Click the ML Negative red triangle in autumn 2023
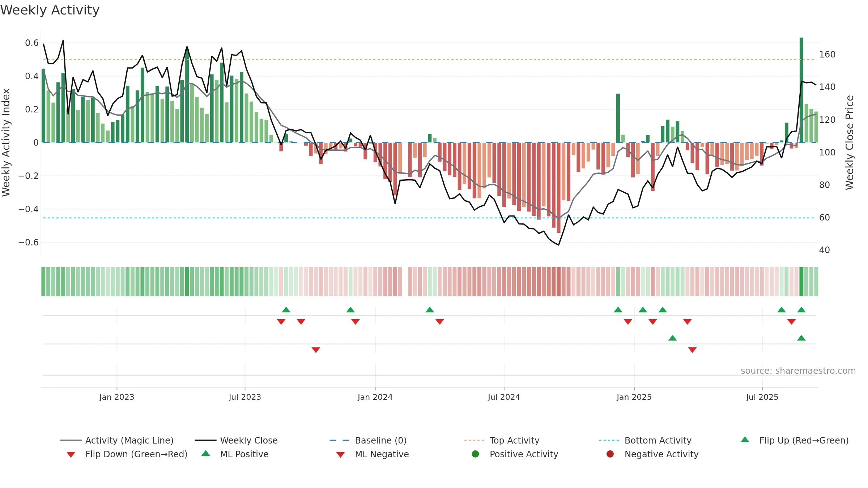The image size is (868, 488). (x=316, y=350)
